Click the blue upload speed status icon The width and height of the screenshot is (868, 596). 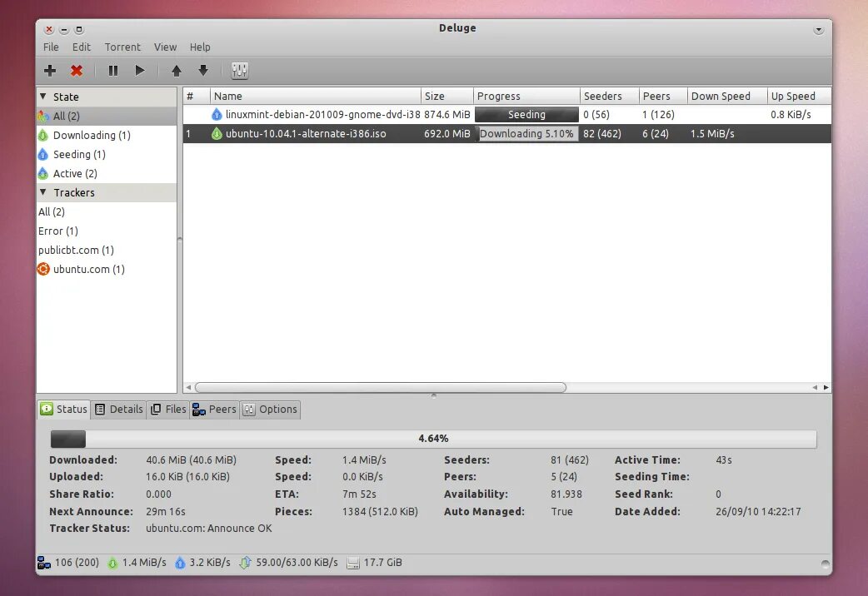click(180, 563)
